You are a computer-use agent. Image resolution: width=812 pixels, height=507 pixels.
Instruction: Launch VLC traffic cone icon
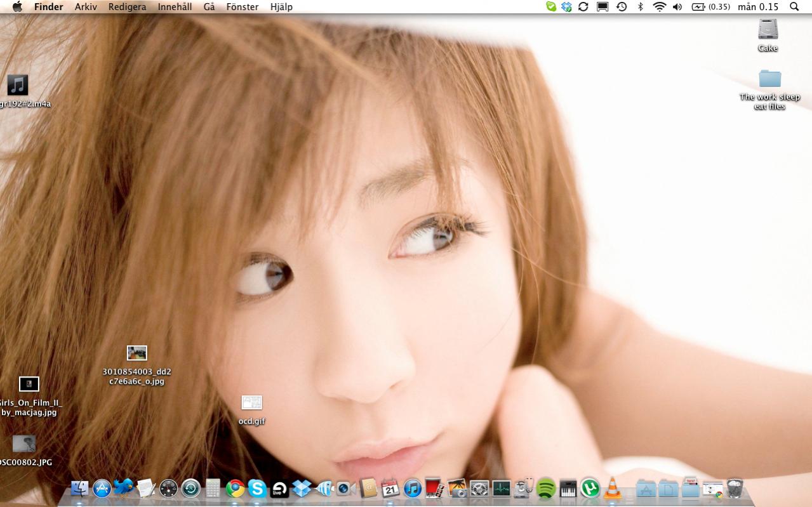[613, 488]
